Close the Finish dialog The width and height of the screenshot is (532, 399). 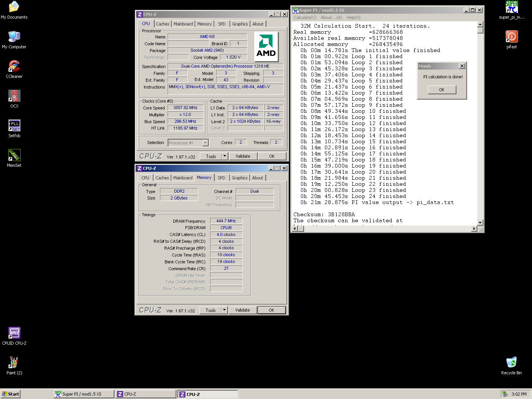point(462,66)
